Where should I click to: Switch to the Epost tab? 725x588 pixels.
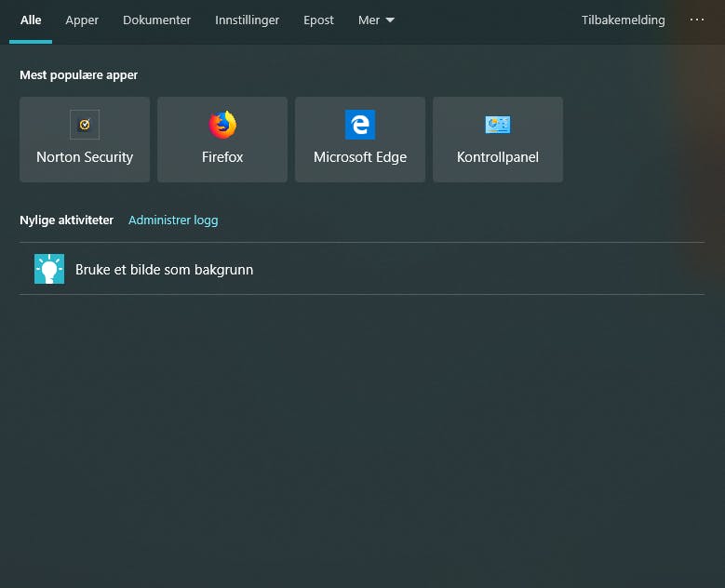(x=318, y=20)
